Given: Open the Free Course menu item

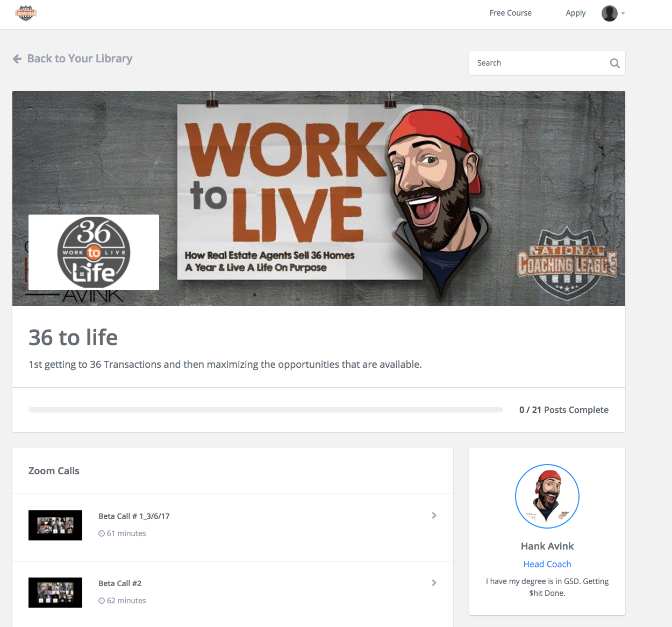Looking at the screenshot, I should pos(510,13).
